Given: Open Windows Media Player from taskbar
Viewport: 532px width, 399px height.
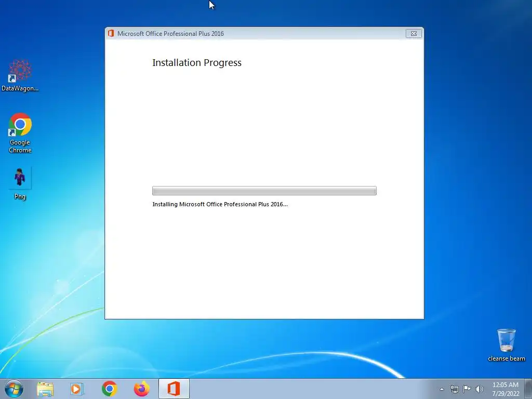Looking at the screenshot, I should click(x=77, y=389).
